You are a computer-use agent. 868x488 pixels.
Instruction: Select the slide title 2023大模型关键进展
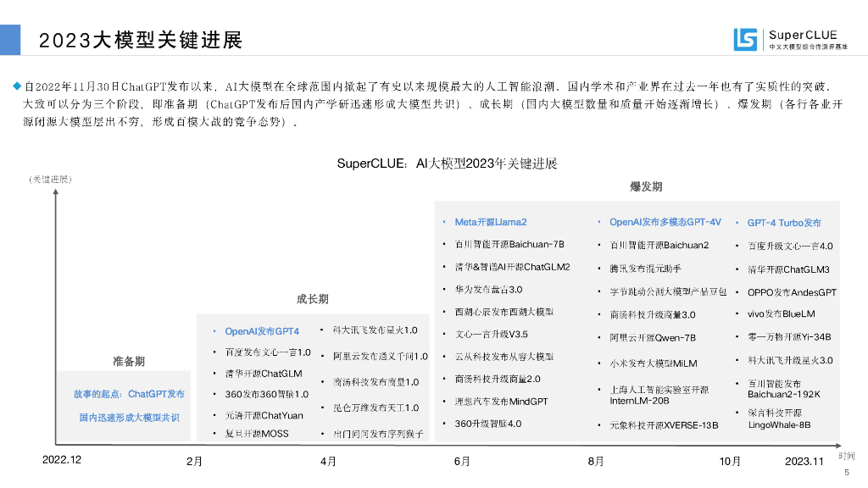(141, 40)
